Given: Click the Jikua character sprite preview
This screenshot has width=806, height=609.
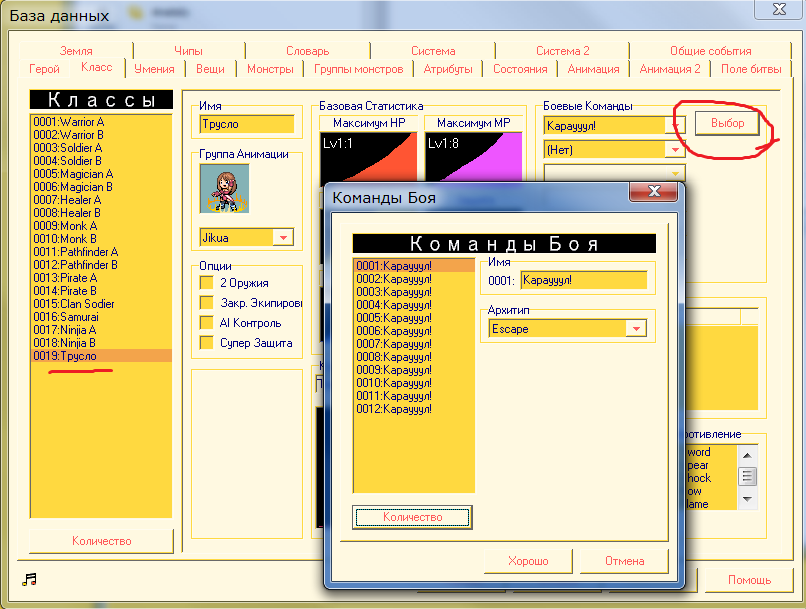Looking at the screenshot, I should point(224,188).
